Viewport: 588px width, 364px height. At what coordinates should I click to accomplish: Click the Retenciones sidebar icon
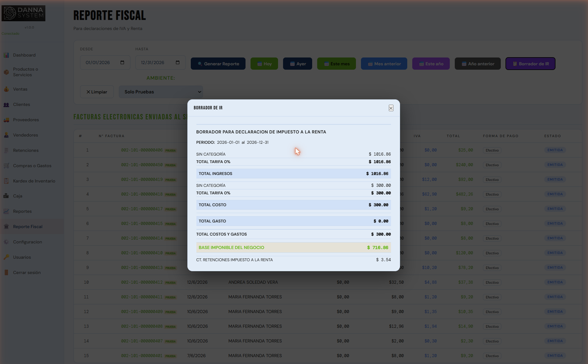click(6, 150)
